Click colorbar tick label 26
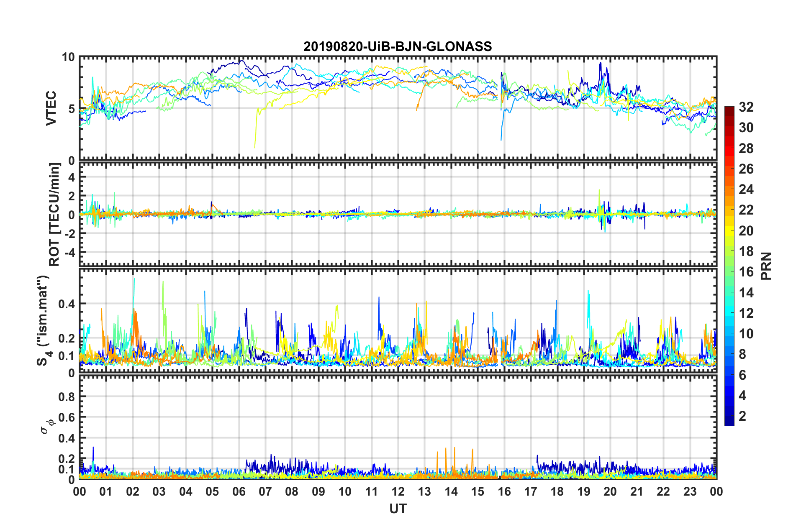Image resolution: width=796 pixels, height=532 pixels. click(746, 169)
